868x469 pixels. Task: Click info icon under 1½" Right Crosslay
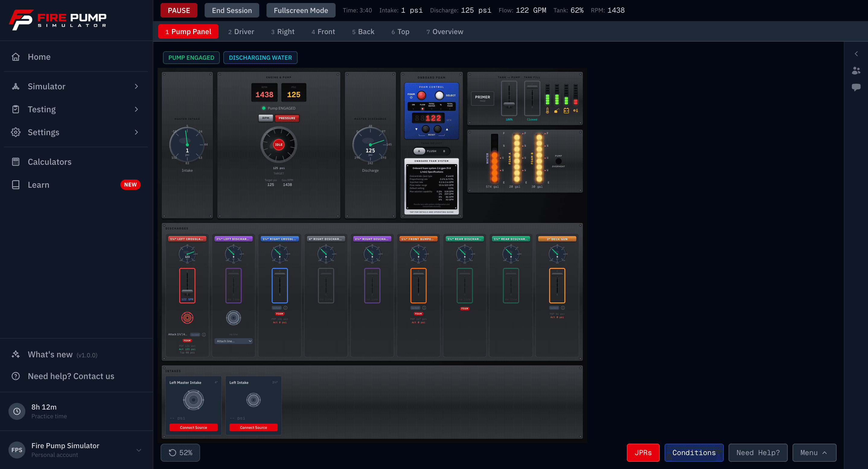click(286, 308)
